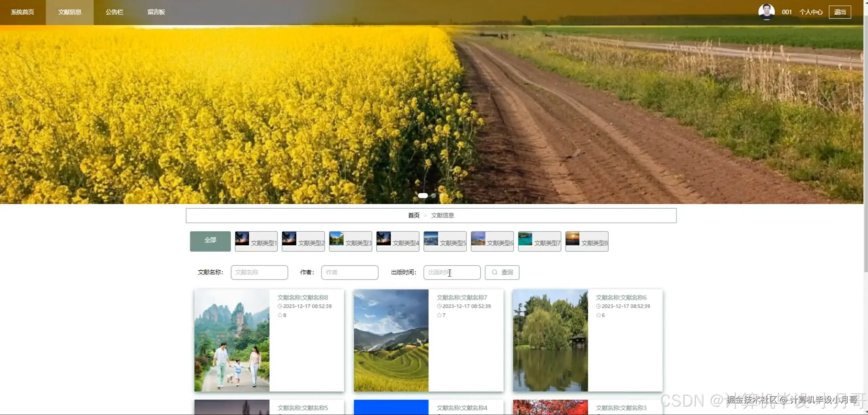Click the star icon on 文献名称8 card
The height and width of the screenshot is (415, 868).
(280, 315)
